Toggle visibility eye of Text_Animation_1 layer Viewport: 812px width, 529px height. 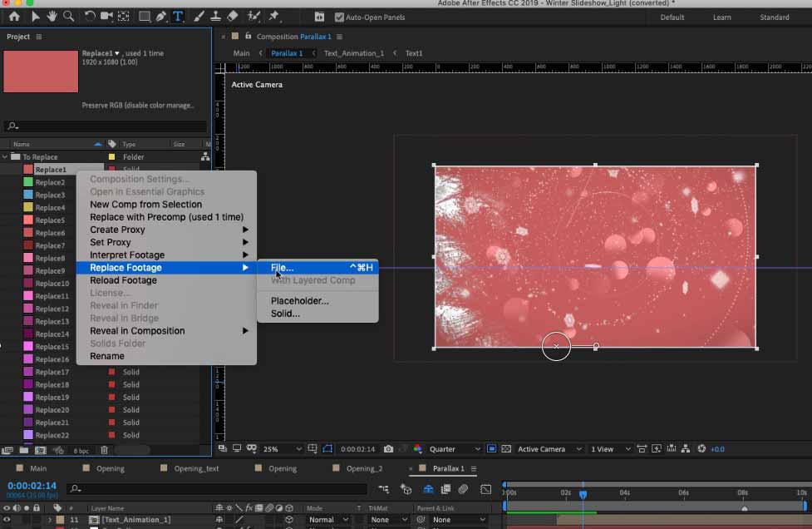coord(6,519)
